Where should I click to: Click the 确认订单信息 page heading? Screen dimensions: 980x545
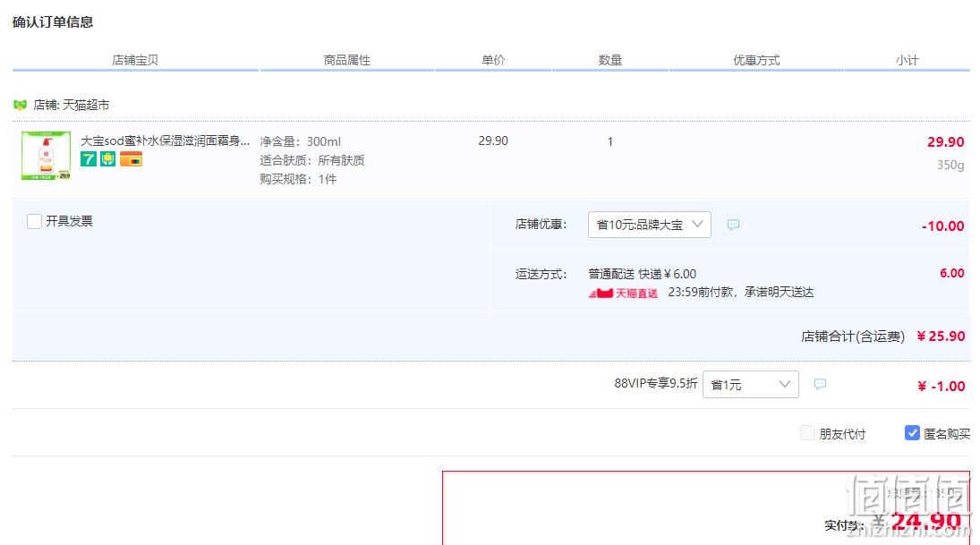53,21
